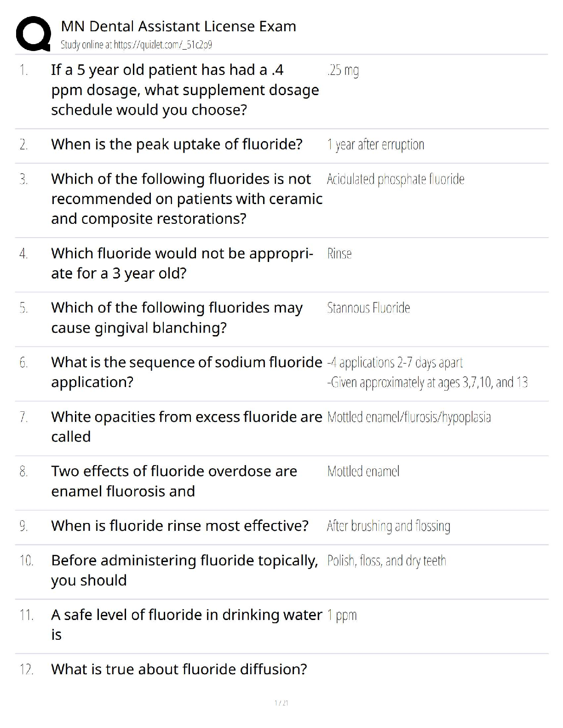This screenshot has width=563, height=728.
Task: Select the 'Stannous Fluoride' answer
Action: 368,307
